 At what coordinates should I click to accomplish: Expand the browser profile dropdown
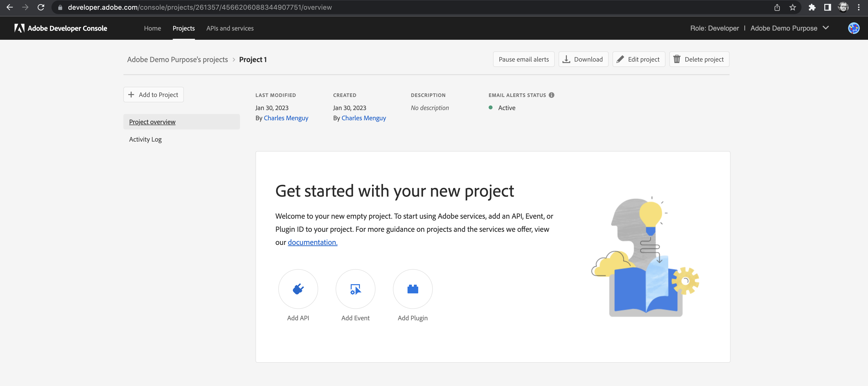pyautogui.click(x=845, y=7)
